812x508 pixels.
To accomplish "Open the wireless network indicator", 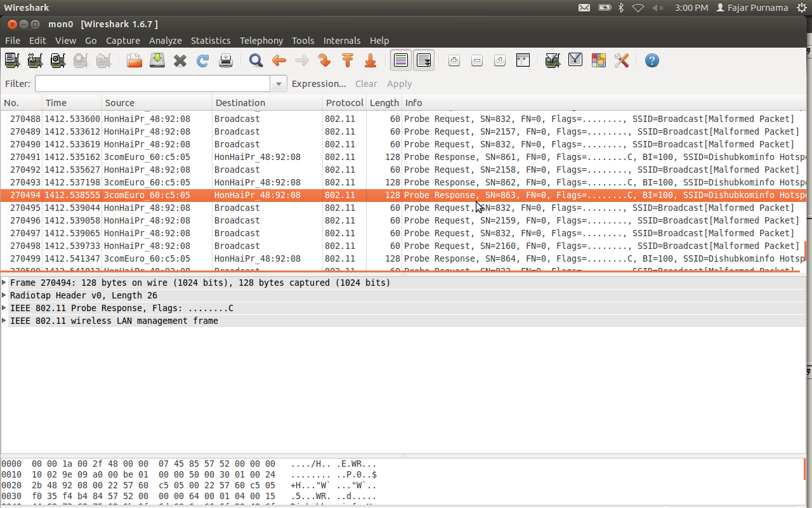I will [638, 8].
